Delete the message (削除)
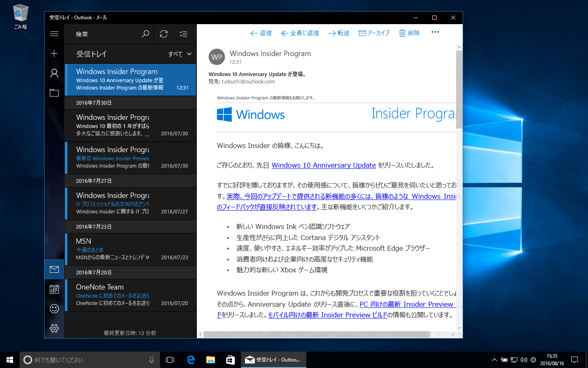The image size is (588, 368). pyautogui.click(x=409, y=33)
